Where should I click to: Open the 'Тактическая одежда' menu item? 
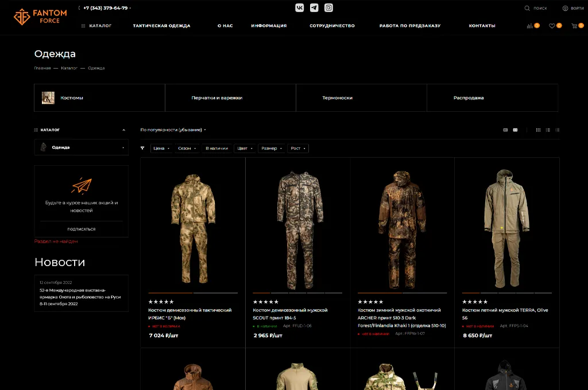pos(161,26)
